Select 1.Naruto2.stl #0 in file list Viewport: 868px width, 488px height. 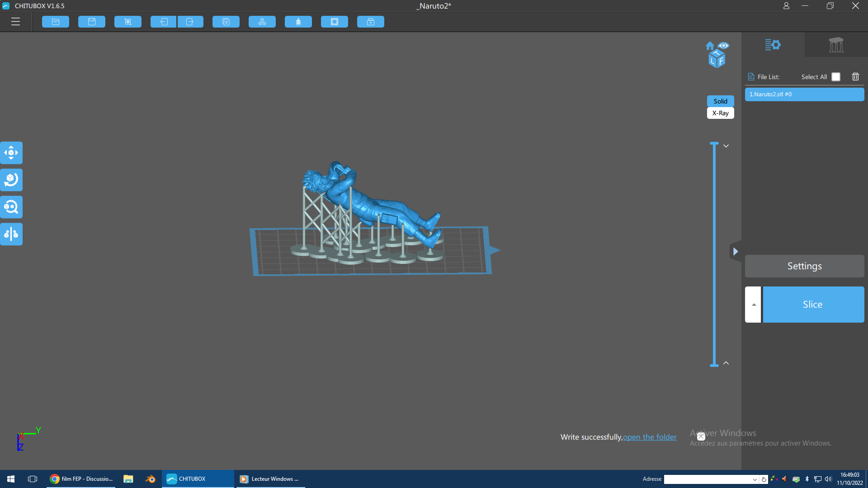tap(804, 94)
